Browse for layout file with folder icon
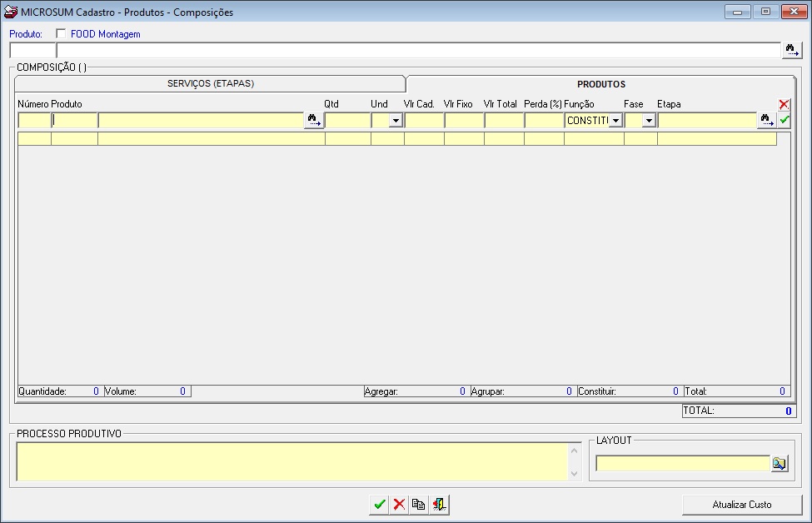The width and height of the screenshot is (812, 523). 779,464
